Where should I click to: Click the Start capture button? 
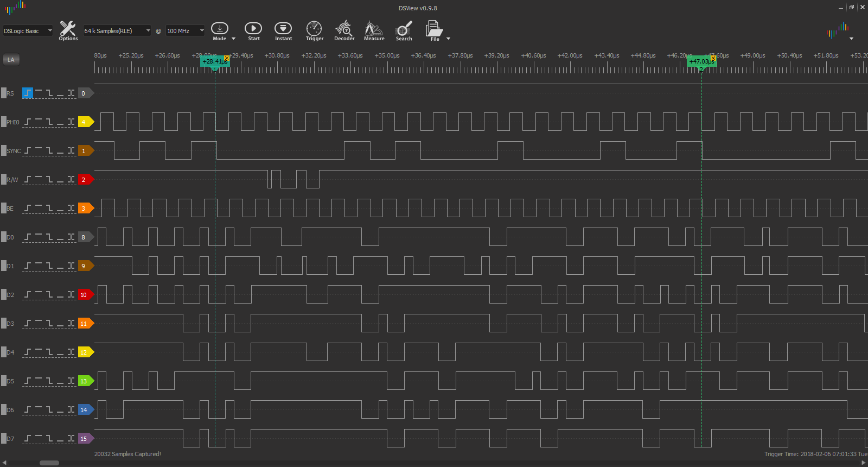tap(253, 31)
